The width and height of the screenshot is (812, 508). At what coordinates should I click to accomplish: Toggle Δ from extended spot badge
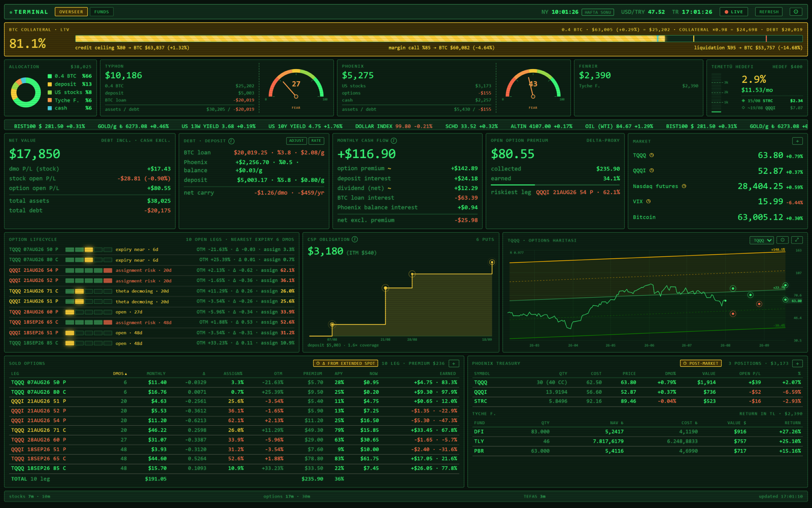tap(346, 363)
